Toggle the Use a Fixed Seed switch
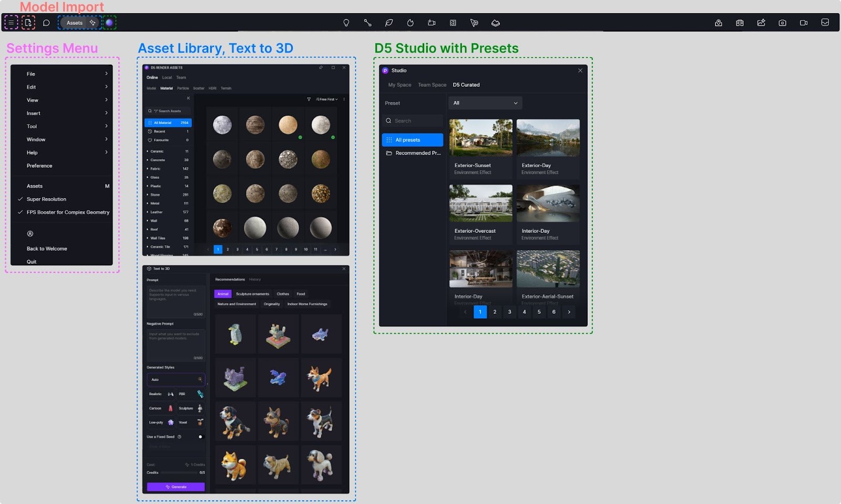 click(x=200, y=437)
